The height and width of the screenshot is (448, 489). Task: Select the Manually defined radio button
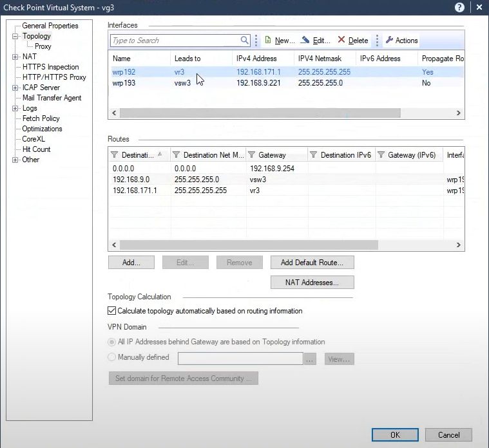tap(111, 357)
